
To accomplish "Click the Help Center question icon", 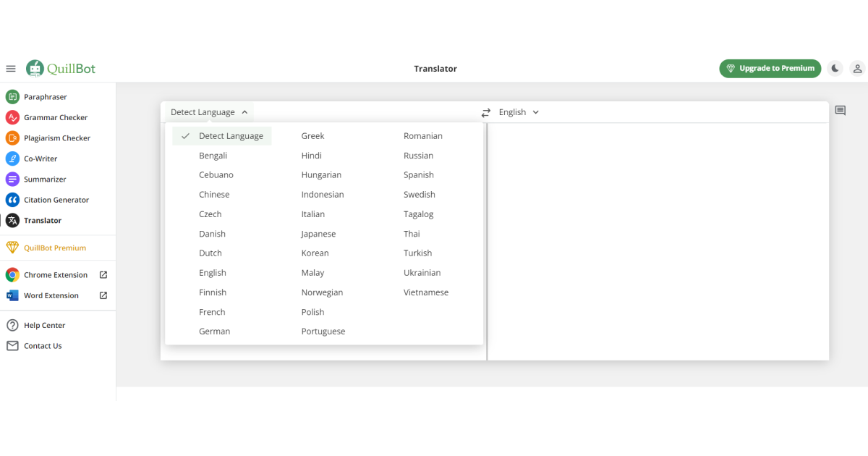I will [12, 326].
